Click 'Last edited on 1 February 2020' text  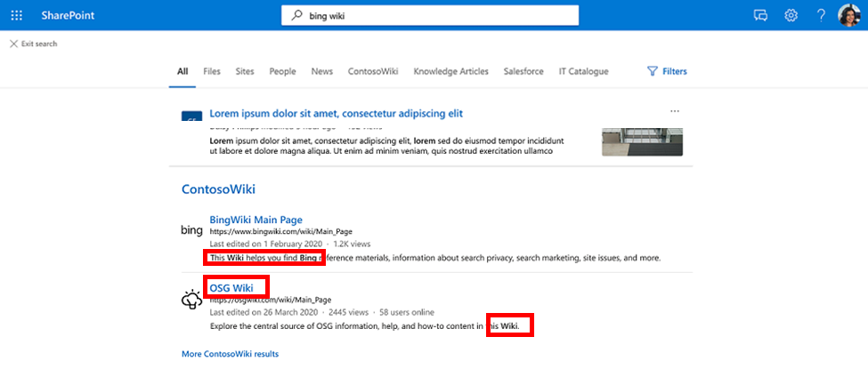(x=265, y=244)
